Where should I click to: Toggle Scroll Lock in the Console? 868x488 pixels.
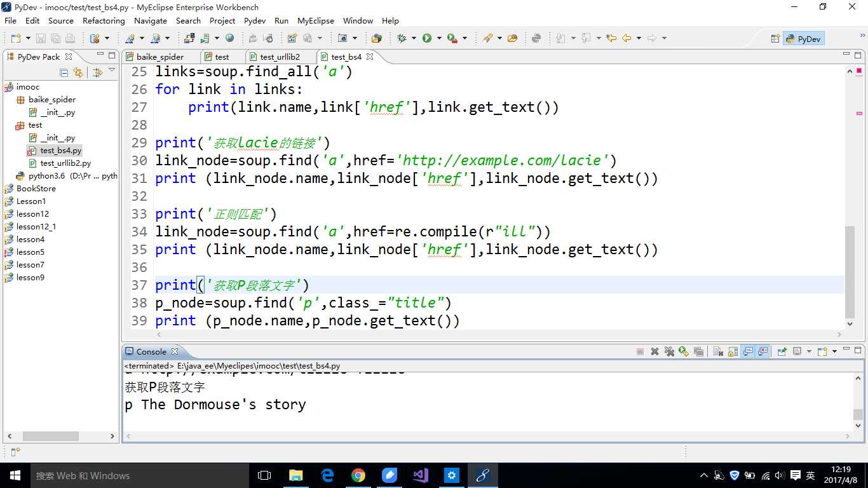point(733,351)
